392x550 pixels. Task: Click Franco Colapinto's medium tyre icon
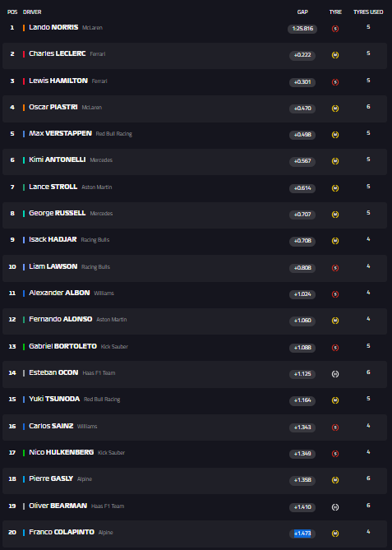coord(335,534)
